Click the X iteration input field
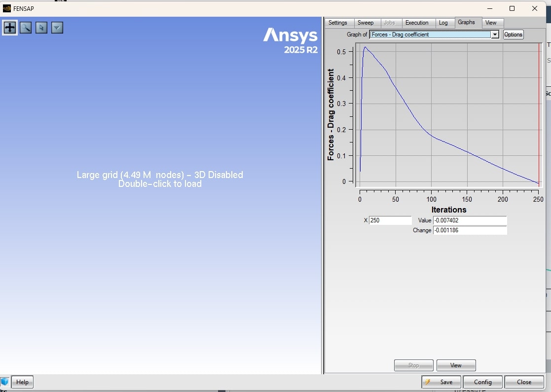 coord(390,220)
